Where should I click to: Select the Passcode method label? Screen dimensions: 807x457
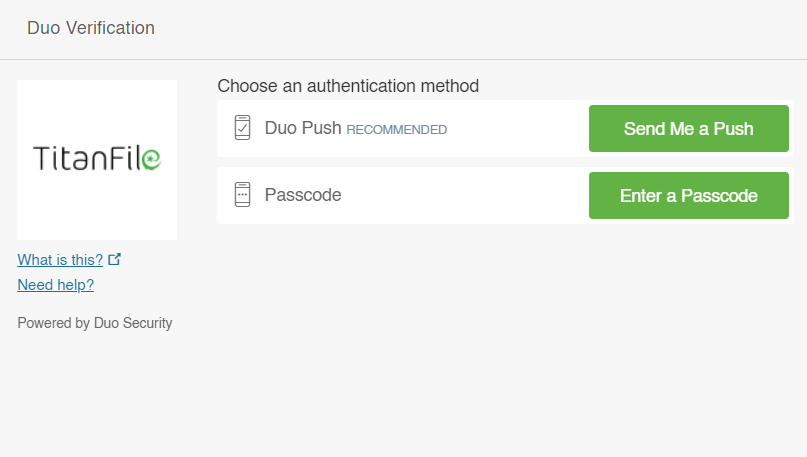[x=303, y=195]
